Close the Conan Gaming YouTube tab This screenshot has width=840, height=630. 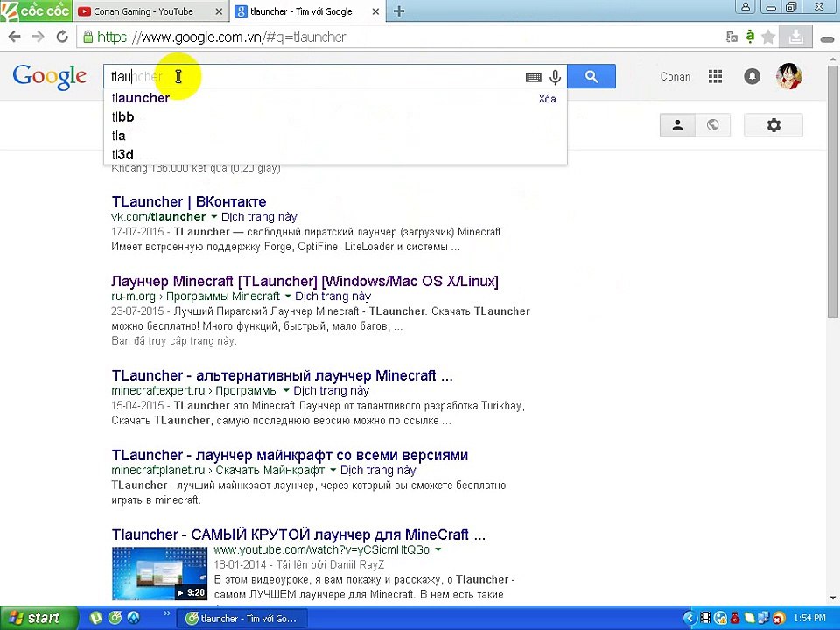click(x=219, y=11)
